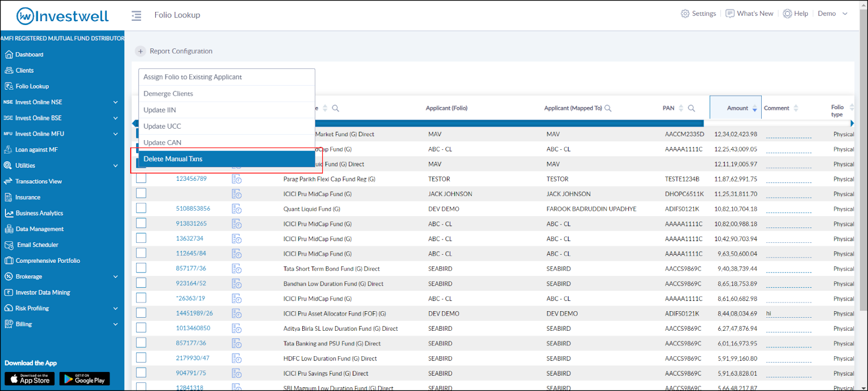Open folio link 13632734

(189, 238)
